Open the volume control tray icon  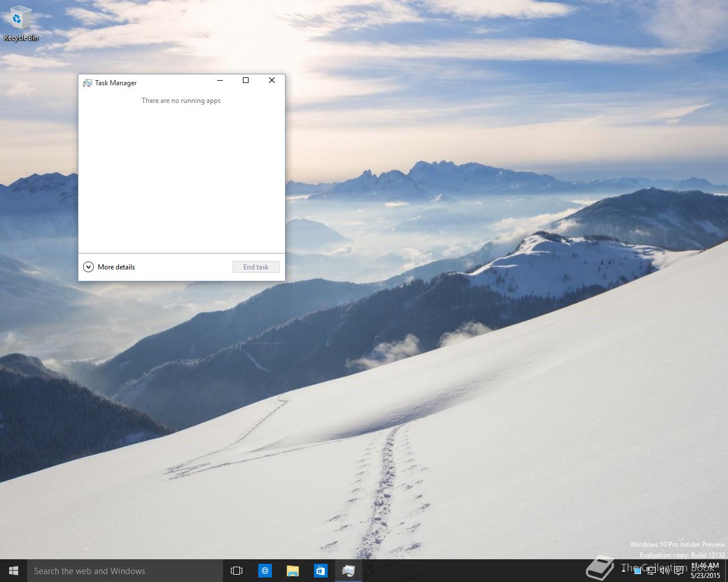pyautogui.click(x=665, y=571)
